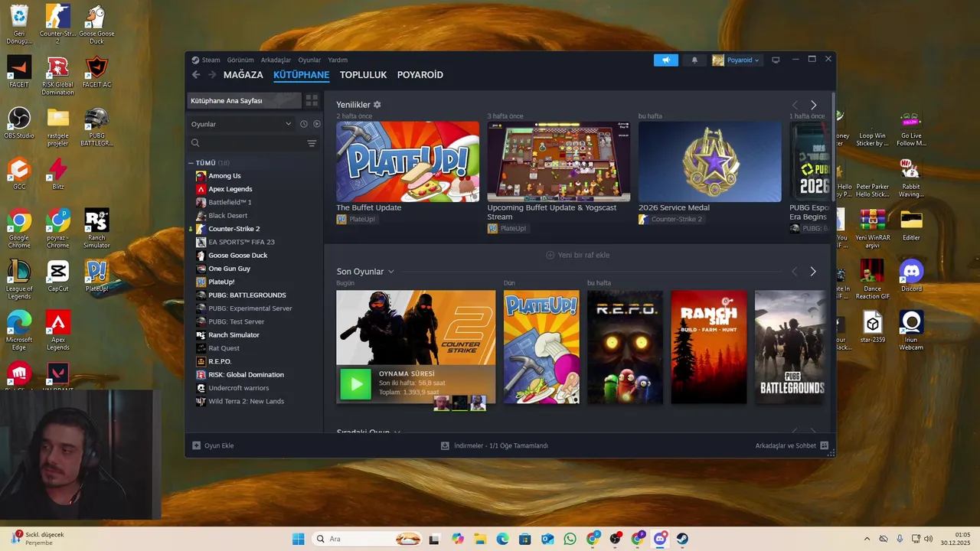Click the Son Oyunlar shelf left arrow
This screenshot has height=551, width=980.
pos(795,272)
